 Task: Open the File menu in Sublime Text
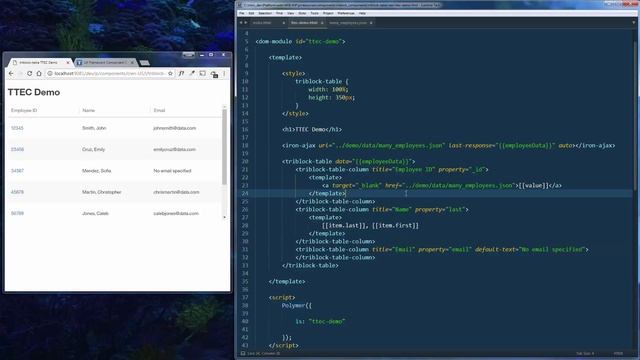pyautogui.click(x=242, y=13)
